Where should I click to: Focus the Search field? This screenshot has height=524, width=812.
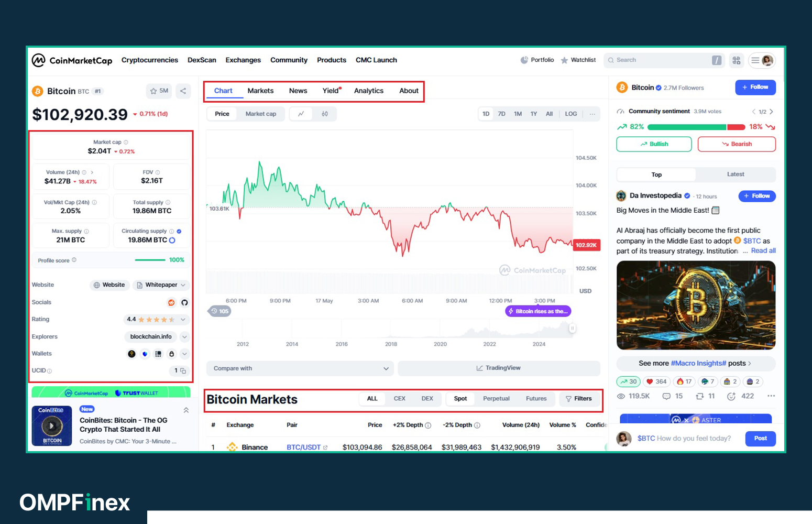point(664,60)
